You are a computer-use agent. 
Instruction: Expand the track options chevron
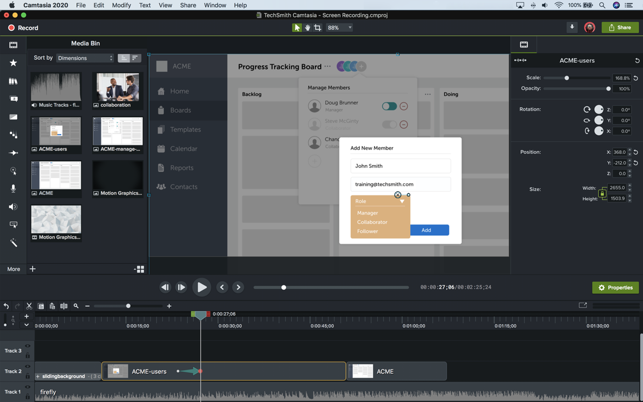(26, 325)
